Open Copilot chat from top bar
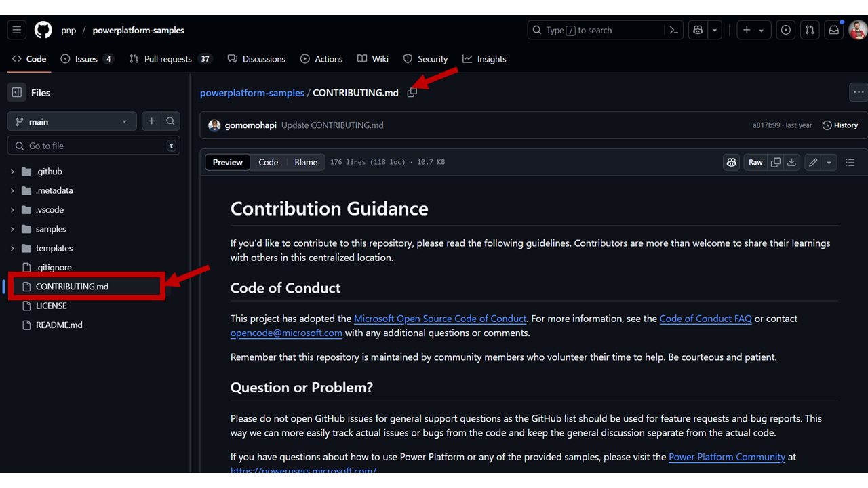Image resolution: width=868 pixels, height=488 pixels. pos(698,30)
